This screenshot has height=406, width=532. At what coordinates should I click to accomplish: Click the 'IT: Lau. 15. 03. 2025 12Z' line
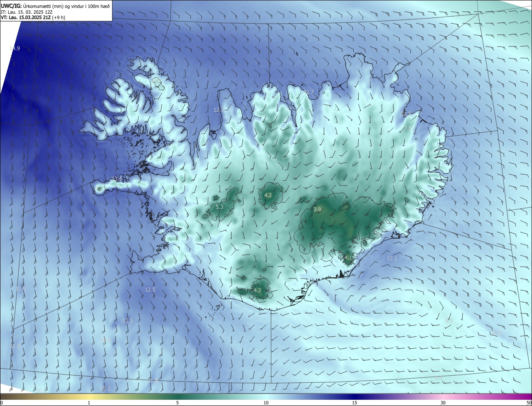tap(27, 12)
